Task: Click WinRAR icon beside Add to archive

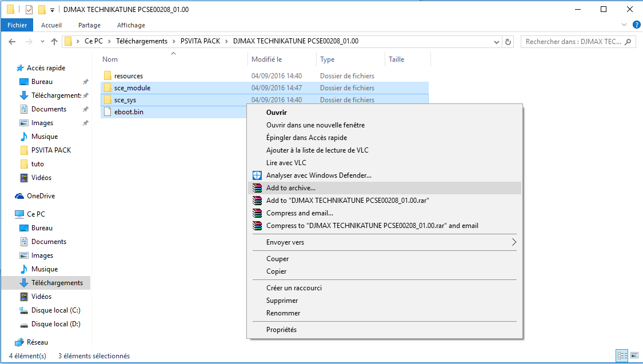Action: [x=257, y=188]
